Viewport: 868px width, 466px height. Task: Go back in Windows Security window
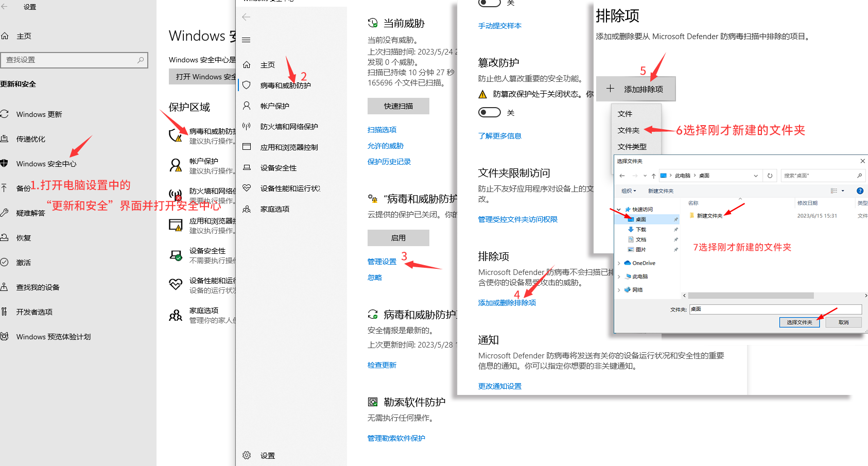coord(246,17)
